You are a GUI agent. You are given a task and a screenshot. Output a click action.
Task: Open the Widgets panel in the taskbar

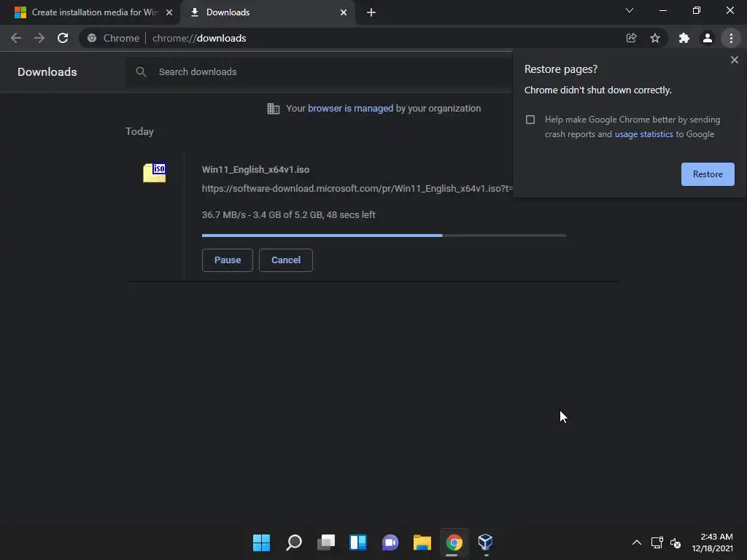click(x=358, y=542)
